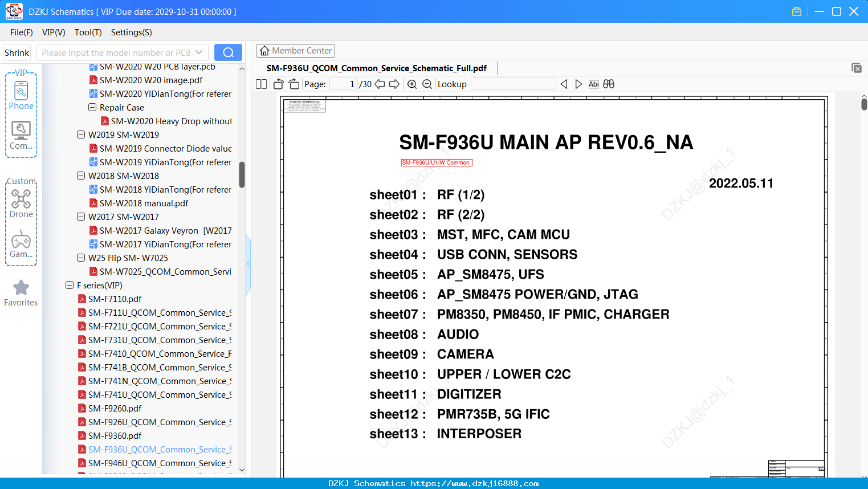Select the Drone category icon

(x=21, y=203)
